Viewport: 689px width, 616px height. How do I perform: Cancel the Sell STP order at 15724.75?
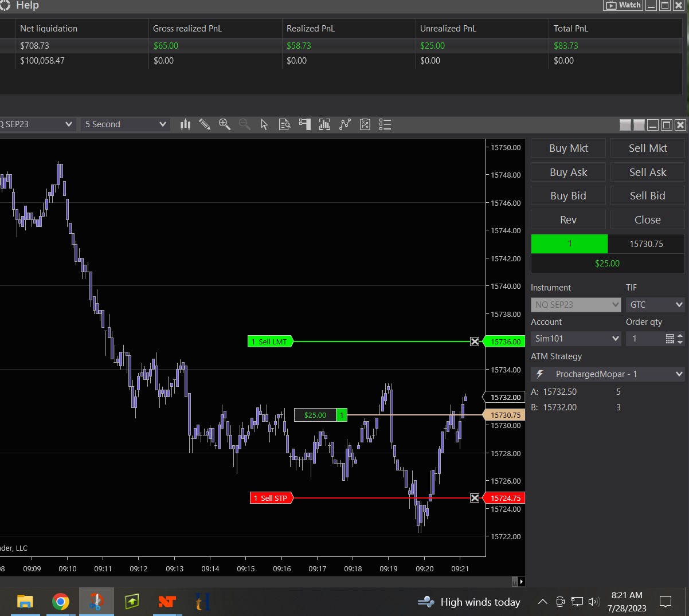coord(475,498)
